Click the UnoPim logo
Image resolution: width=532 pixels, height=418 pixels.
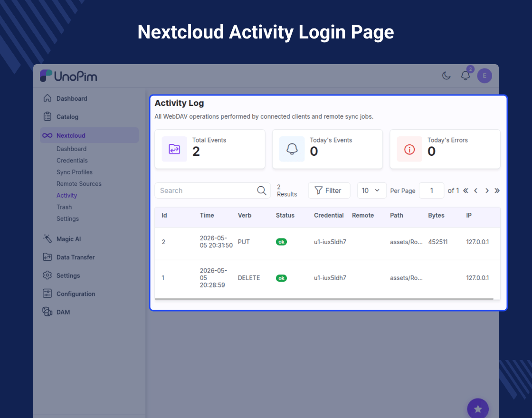pos(68,76)
